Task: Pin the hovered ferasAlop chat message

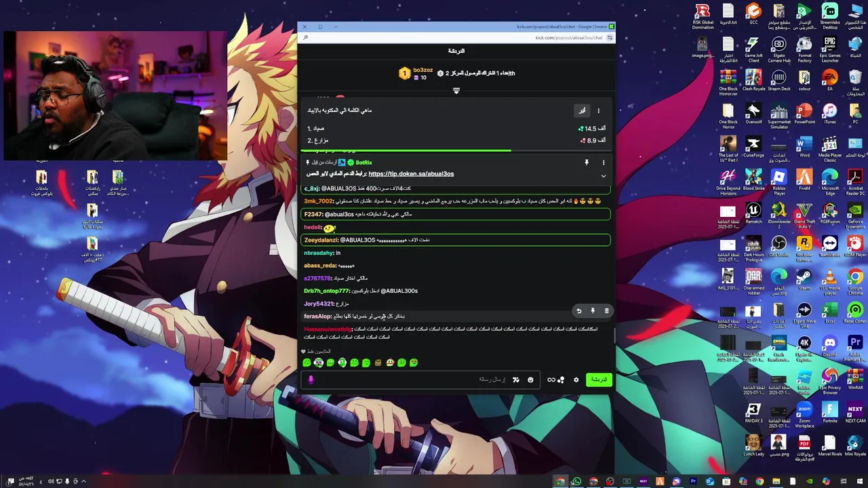Action: 593,311
